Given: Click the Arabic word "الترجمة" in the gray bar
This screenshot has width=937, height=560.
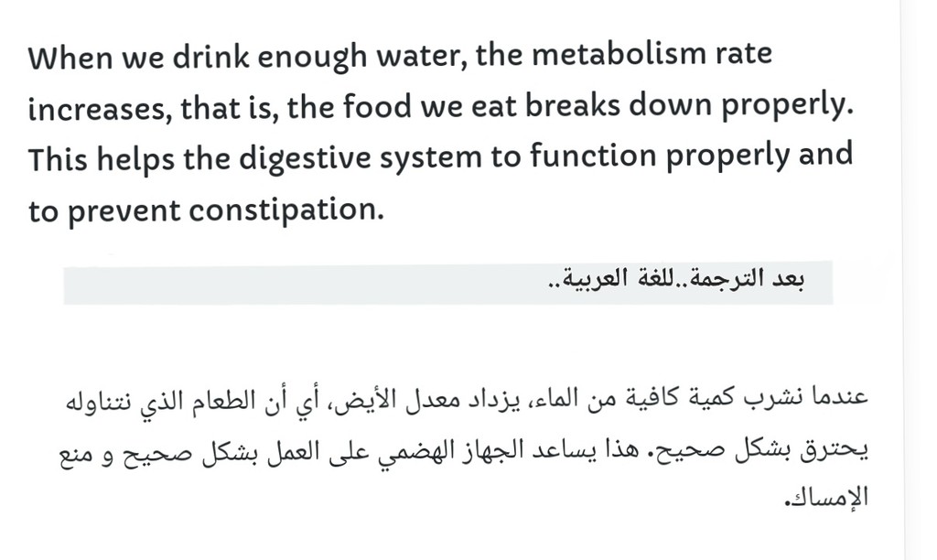Looking at the screenshot, I should point(727,279).
